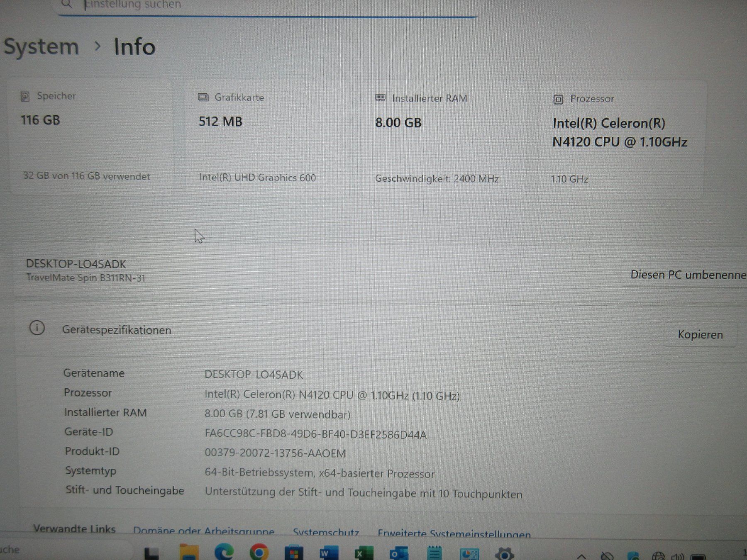Go back to System breadcrumb

point(41,46)
